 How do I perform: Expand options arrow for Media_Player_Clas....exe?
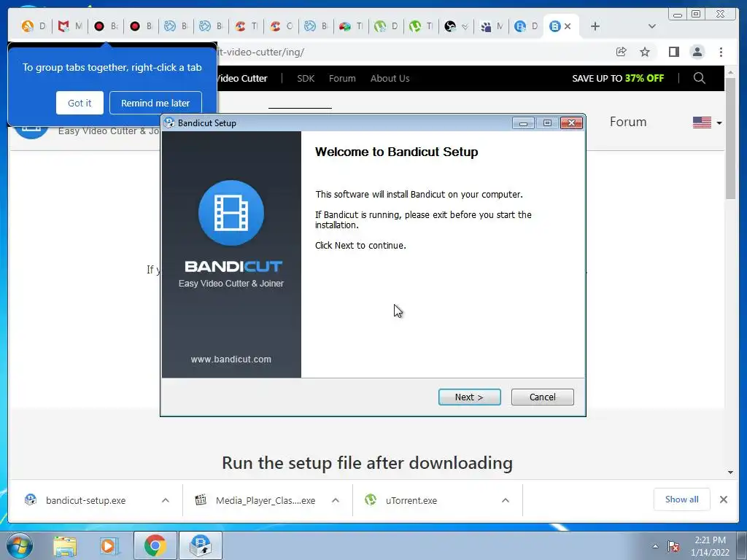point(336,500)
